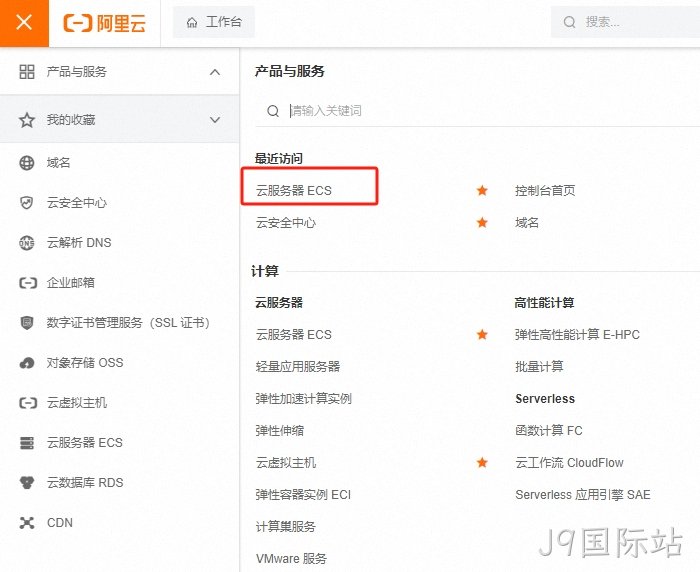Click the SSL 证书 shield icon
This screenshot has width=700, height=572.
(27, 322)
